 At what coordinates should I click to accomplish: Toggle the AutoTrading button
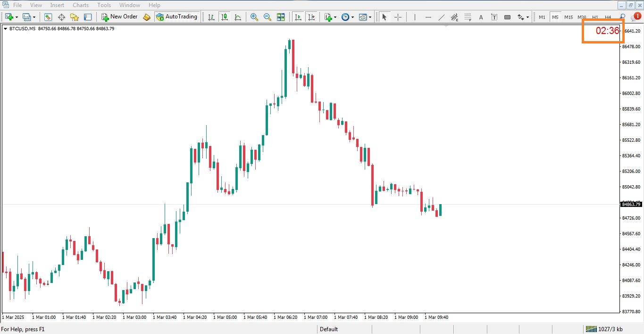tap(176, 17)
